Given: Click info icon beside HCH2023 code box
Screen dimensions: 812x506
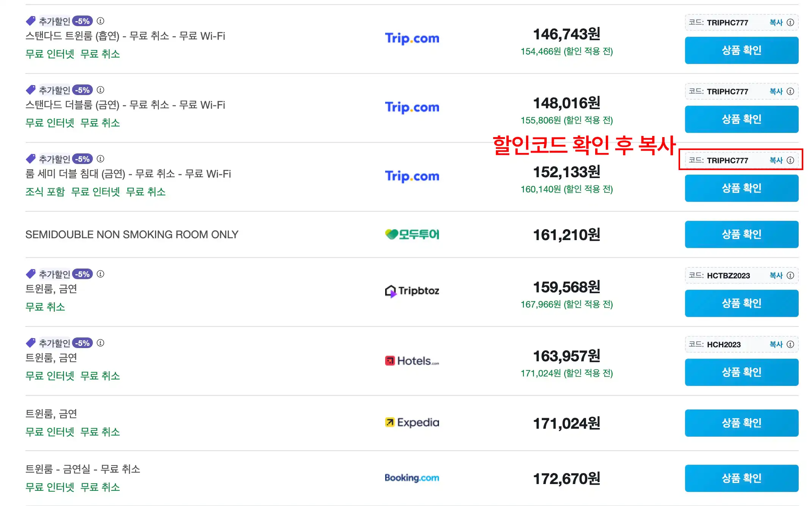Looking at the screenshot, I should point(790,344).
